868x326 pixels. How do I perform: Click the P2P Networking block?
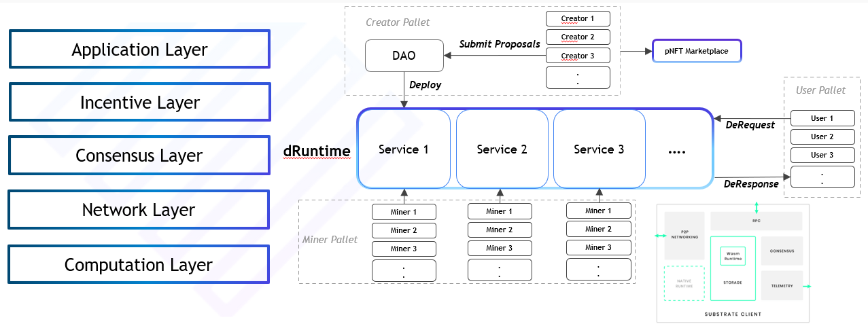click(684, 236)
